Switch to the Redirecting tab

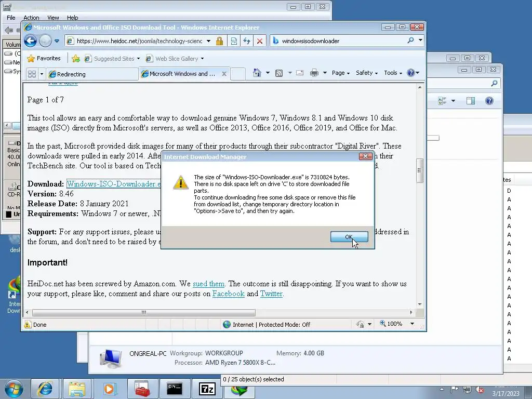[91, 74]
